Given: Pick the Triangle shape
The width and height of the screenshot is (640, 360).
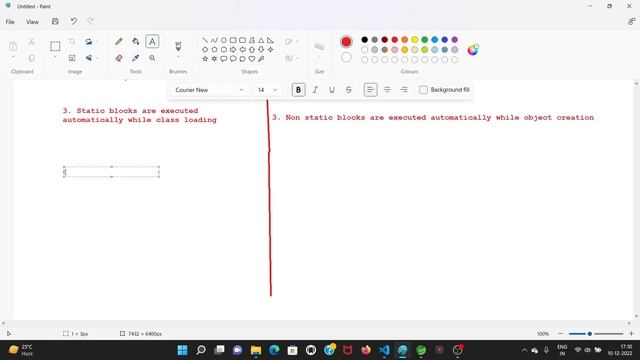Looking at the screenshot, I should click(261, 40).
